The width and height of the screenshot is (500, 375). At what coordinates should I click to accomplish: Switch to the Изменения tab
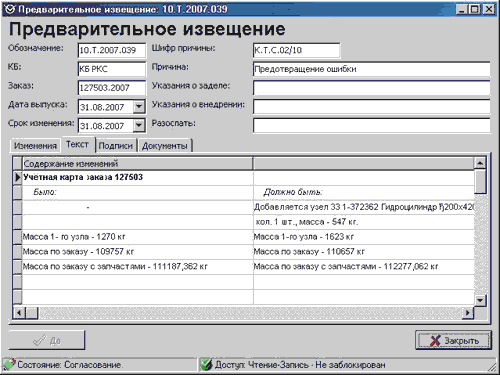tap(35, 146)
